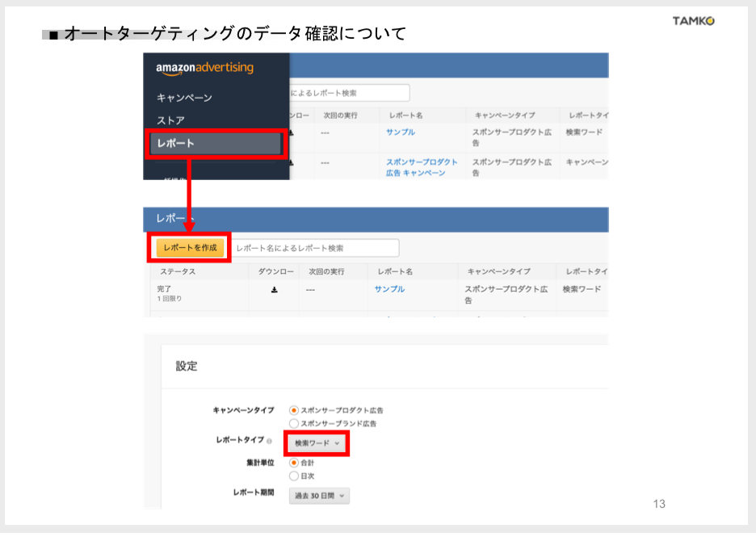Click the top partially hidden report search field
The height and width of the screenshot is (537, 756).
[x=349, y=93]
